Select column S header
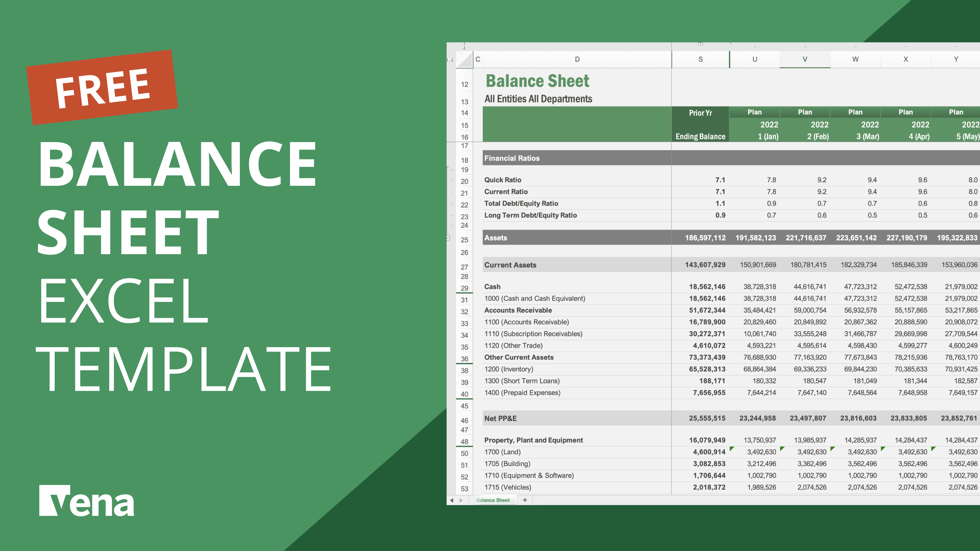The width and height of the screenshot is (980, 551). tap(700, 59)
